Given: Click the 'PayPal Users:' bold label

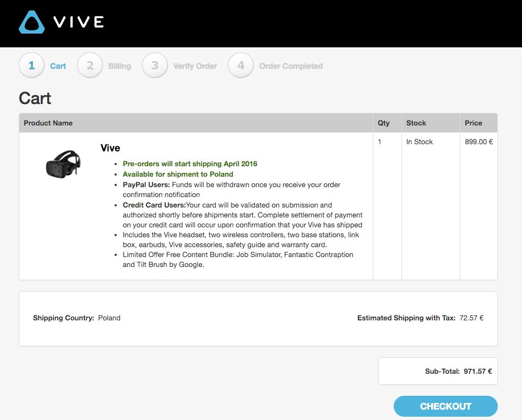Looking at the screenshot, I should pos(146,185).
